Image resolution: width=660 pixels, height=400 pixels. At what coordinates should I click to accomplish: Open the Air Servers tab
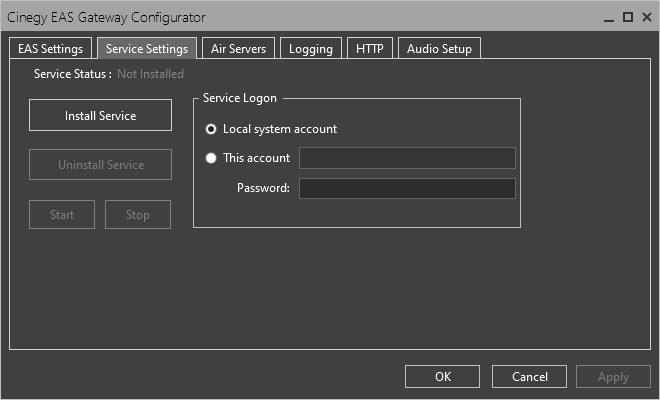pos(238,48)
